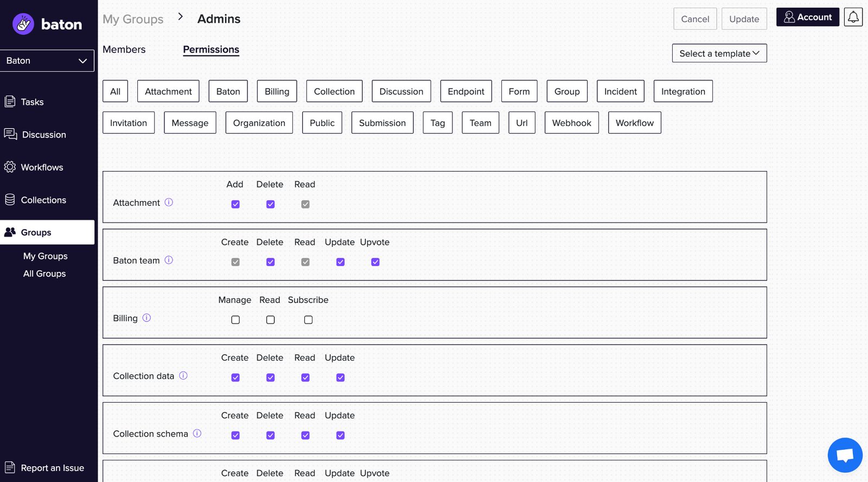Uncheck Attachment Add permission
Image resolution: width=868 pixels, height=482 pixels.
[235, 204]
